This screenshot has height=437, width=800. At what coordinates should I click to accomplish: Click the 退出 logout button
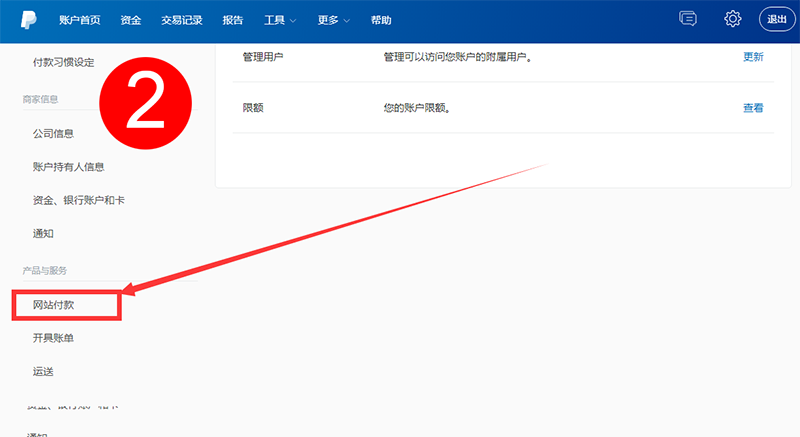[x=777, y=20]
